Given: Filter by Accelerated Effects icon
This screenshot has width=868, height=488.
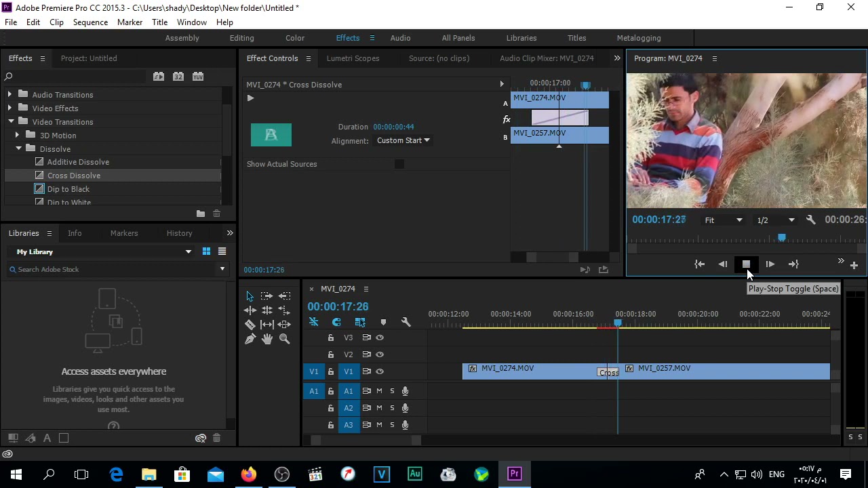Looking at the screenshot, I should coord(159,77).
